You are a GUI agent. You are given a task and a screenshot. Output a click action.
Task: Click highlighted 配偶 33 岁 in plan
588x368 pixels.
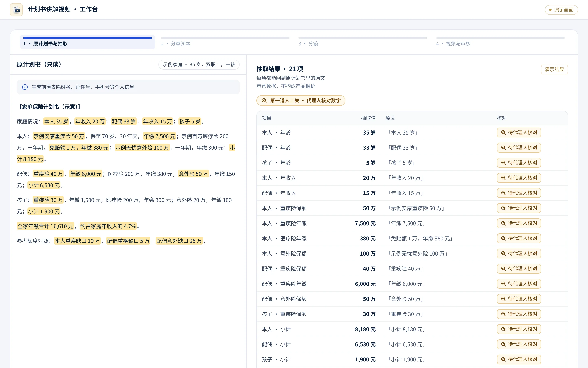[x=124, y=121]
